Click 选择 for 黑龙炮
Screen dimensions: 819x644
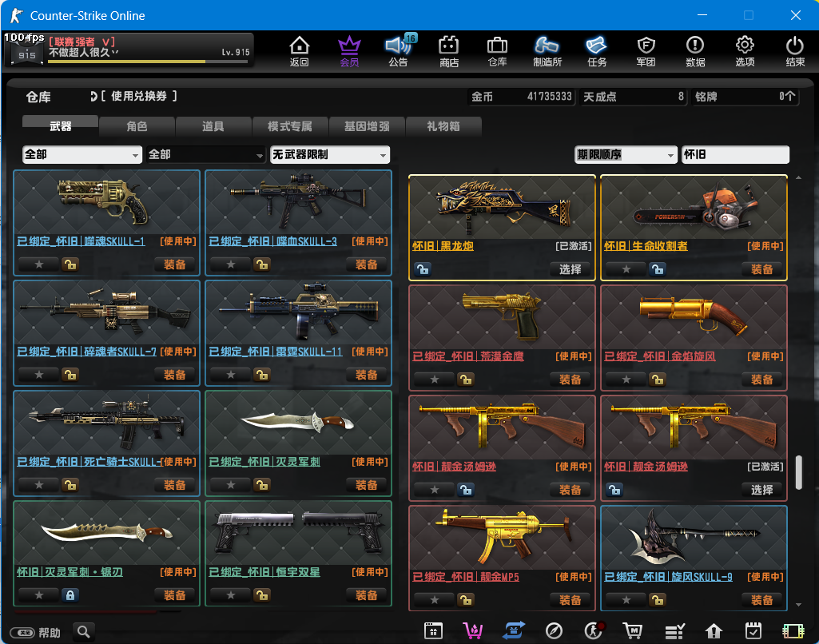[x=570, y=269]
